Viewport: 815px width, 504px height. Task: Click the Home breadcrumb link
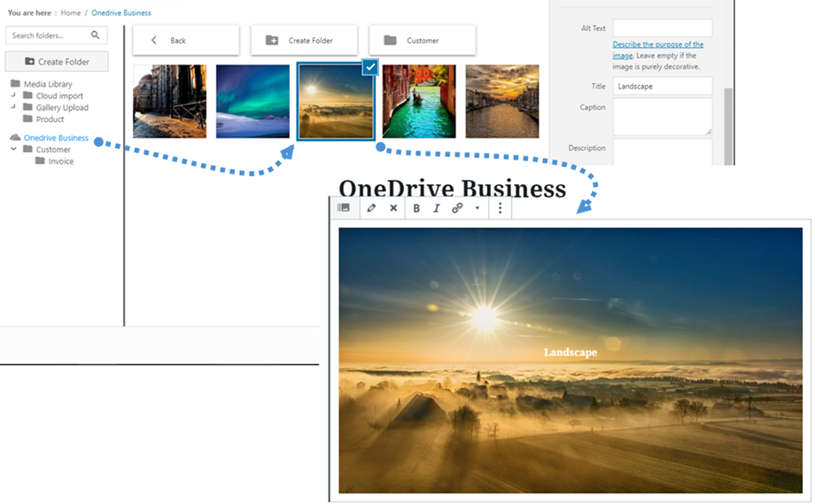pyautogui.click(x=70, y=13)
